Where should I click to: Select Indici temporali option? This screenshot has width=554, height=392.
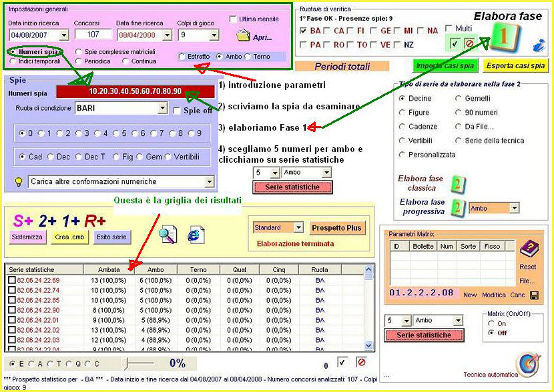pyautogui.click(x=13, y=61)
